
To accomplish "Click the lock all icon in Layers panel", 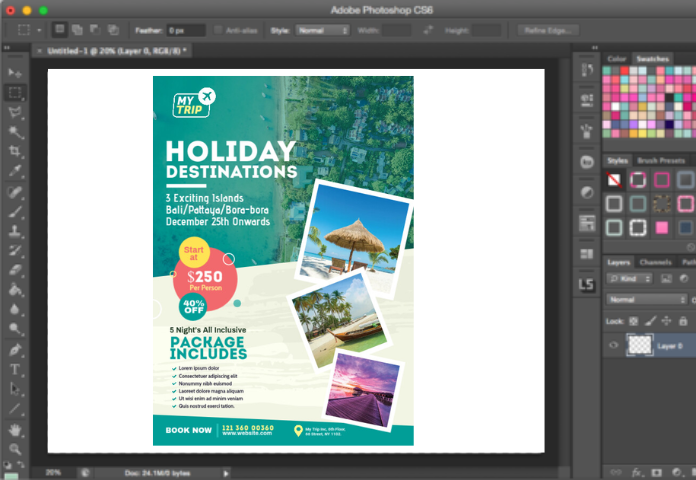I will pyautogui.click(x=684, y=321).
